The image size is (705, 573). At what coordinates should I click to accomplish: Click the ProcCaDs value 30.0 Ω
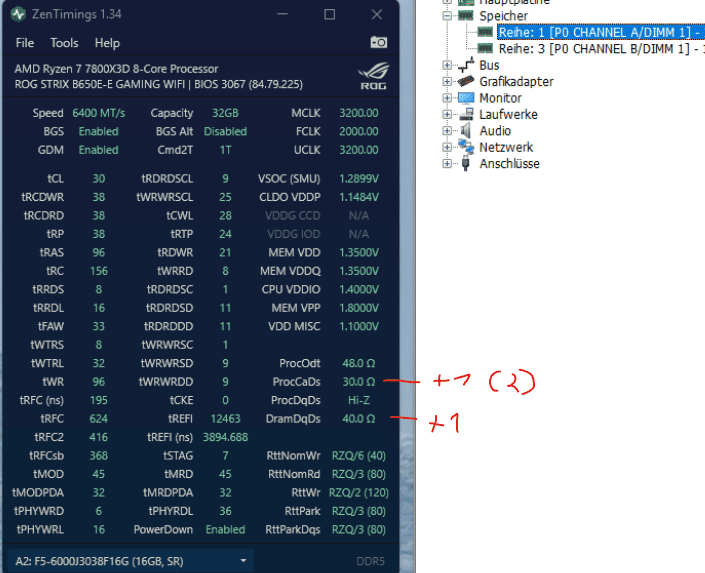point(359,381)
